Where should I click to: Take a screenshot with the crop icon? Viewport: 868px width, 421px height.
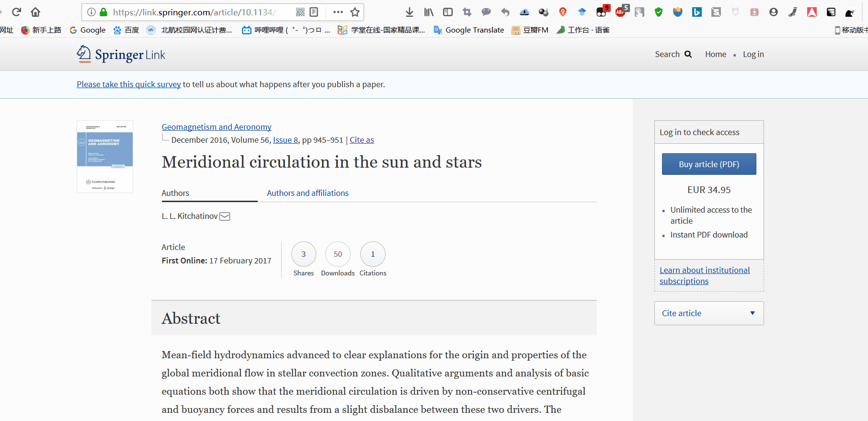coord(467,12)
